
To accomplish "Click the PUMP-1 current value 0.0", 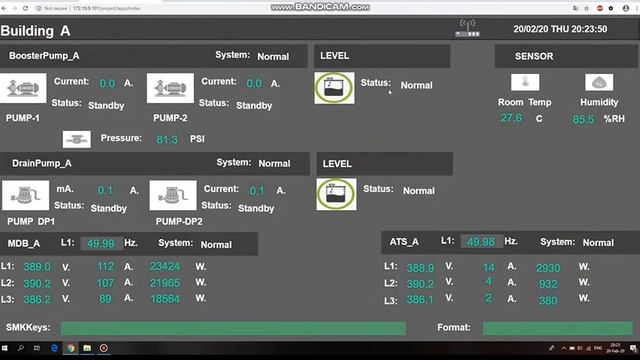I will (107, 83).
